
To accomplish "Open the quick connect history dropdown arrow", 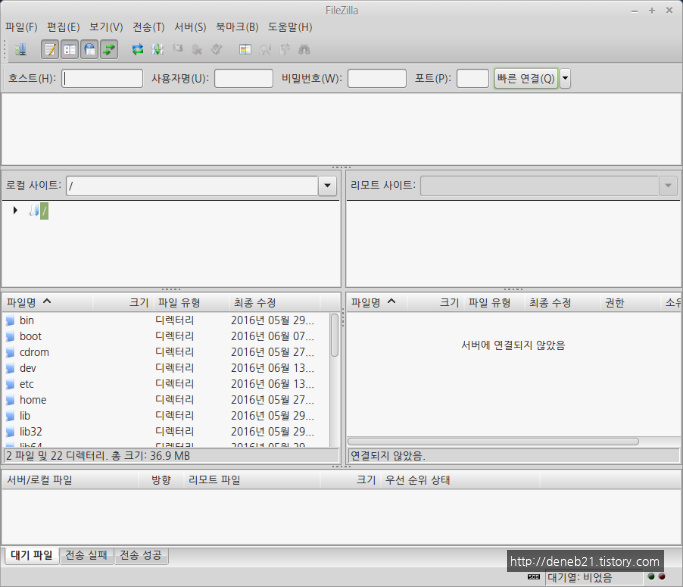I will click(565, 79).
